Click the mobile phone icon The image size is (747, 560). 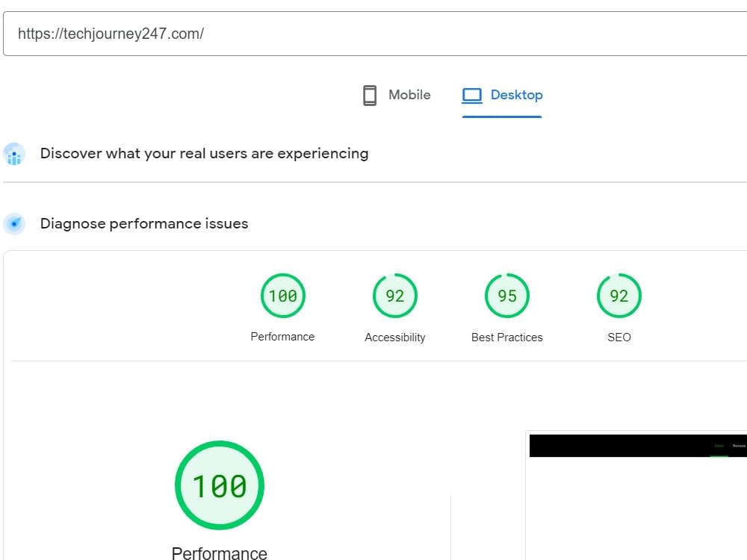[369, 95]
